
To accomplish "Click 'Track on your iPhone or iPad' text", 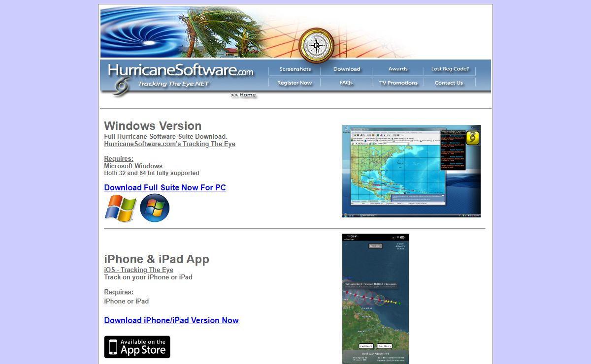I will click(x=148, y=277).
